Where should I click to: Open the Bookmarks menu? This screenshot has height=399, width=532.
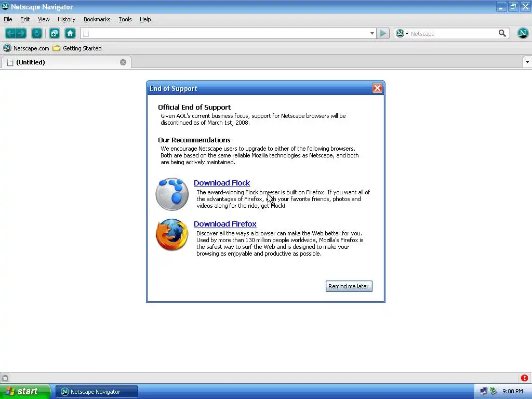(97, 19)
